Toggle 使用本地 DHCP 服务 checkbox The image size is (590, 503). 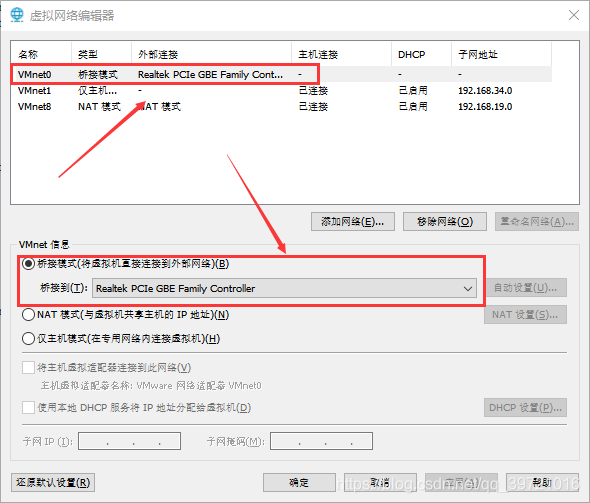[28, 407]
